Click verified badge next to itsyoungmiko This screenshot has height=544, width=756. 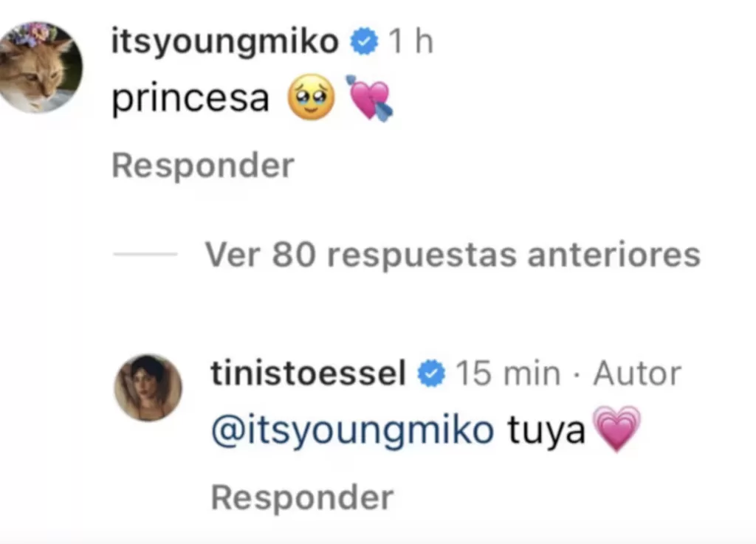pos(364,43)
